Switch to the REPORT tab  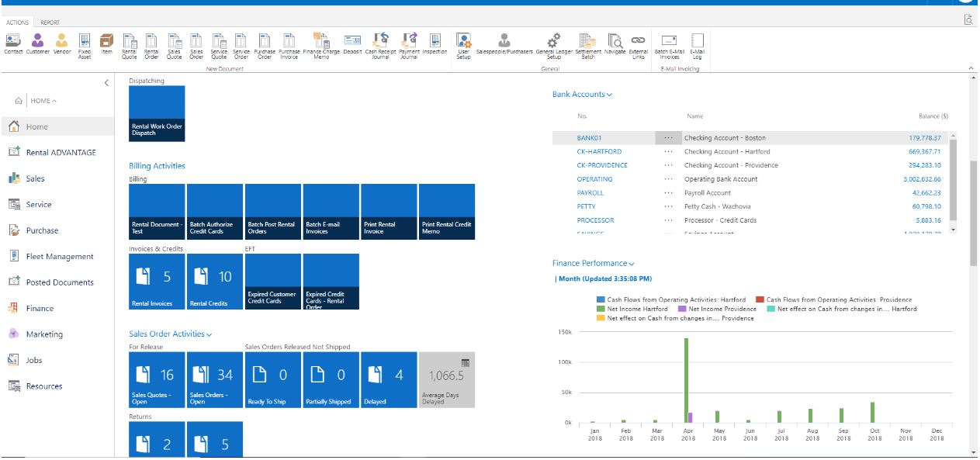pyautogui.click(x=50, y=22)
